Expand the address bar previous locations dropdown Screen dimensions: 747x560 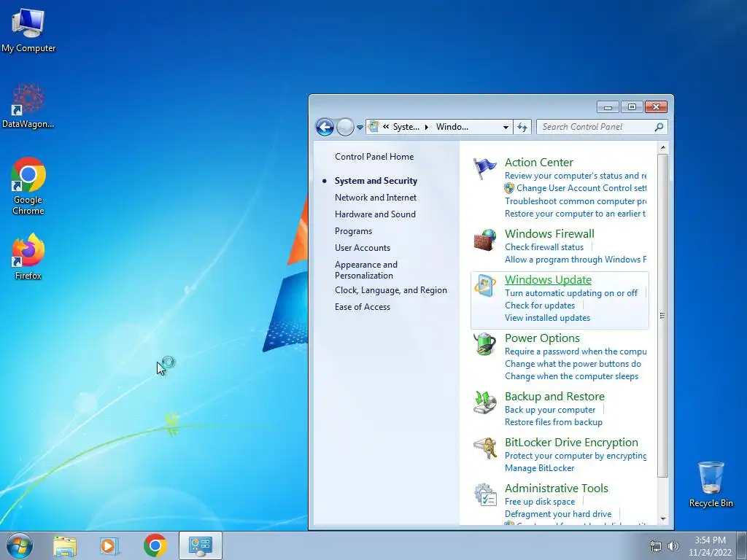[x=506, y=127]
